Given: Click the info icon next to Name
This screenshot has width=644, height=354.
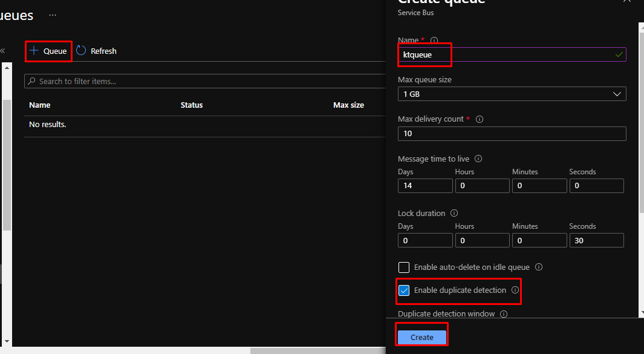Looking at the screenshot, I should click(x=434, y=41).
